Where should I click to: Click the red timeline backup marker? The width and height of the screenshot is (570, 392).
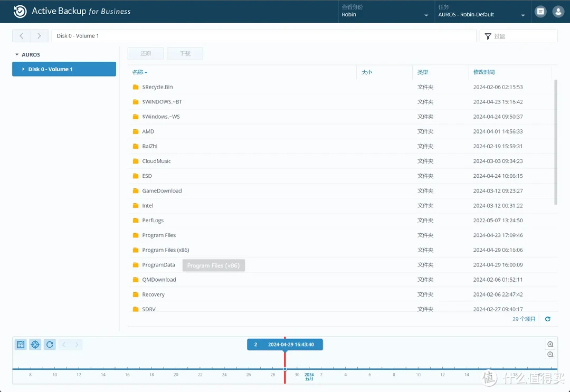[285, 369]
